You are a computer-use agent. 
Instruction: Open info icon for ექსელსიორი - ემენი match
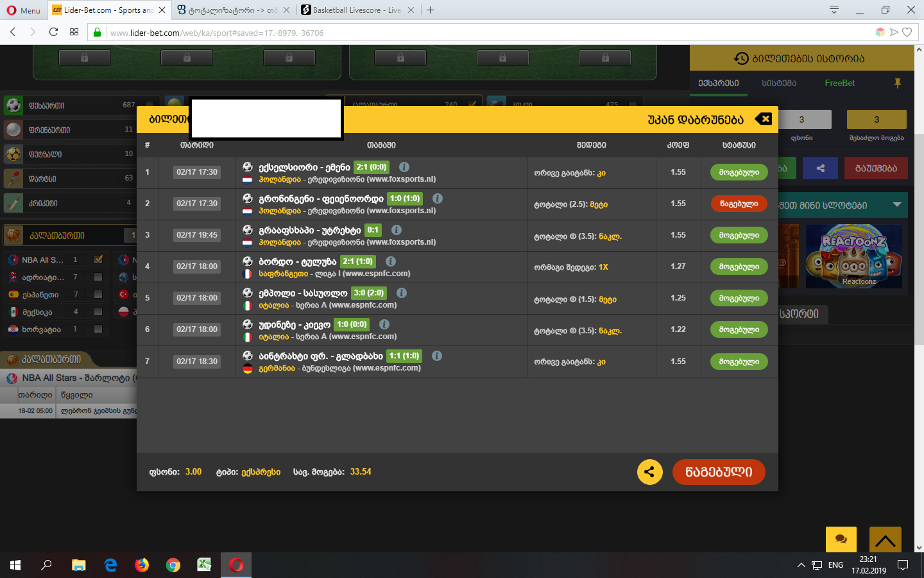tap(404, 167)
